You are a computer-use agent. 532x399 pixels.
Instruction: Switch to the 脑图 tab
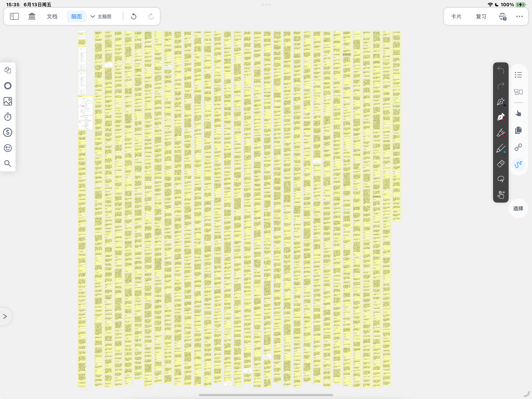click(x=76, y=16)
